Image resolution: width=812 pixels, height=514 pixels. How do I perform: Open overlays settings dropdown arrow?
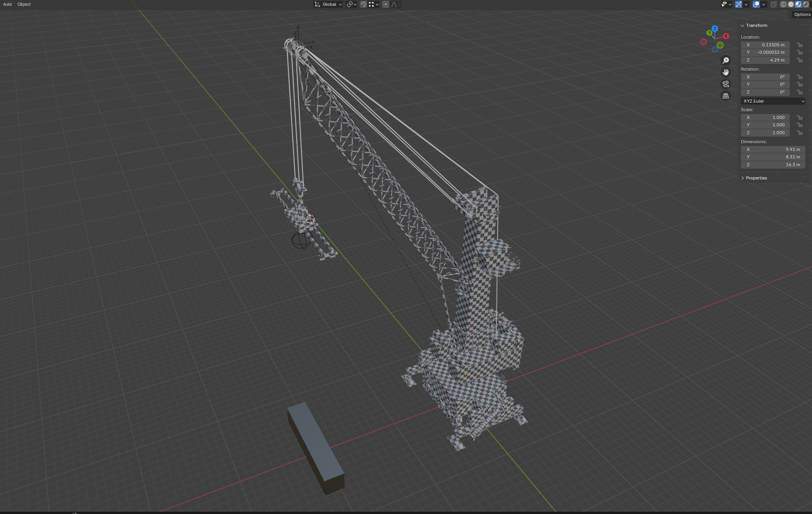click(x=763, y=4)
